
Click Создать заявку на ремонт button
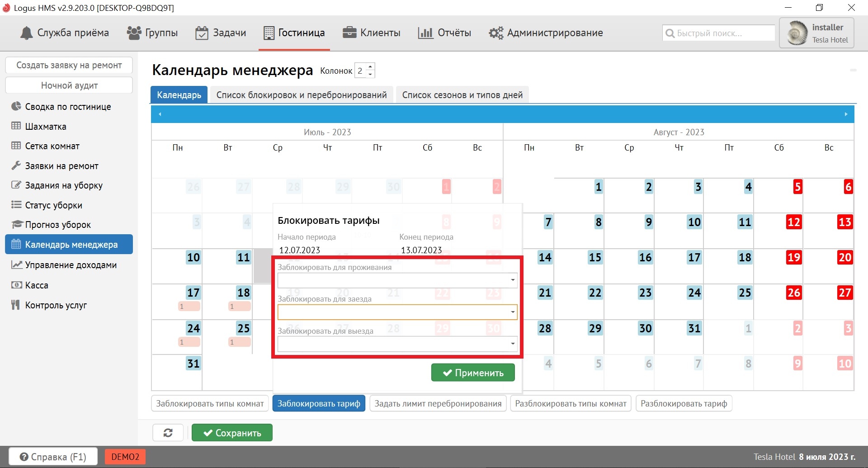69,65
